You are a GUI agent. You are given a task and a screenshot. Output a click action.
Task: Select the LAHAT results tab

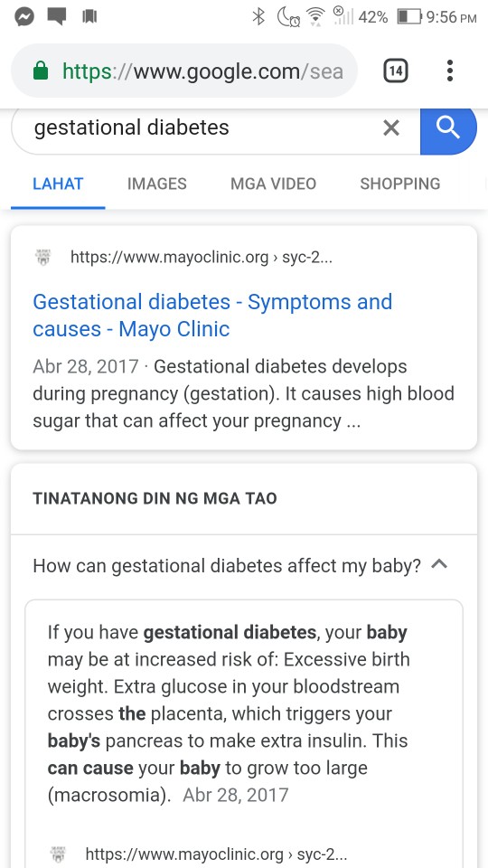click(58, 184)
